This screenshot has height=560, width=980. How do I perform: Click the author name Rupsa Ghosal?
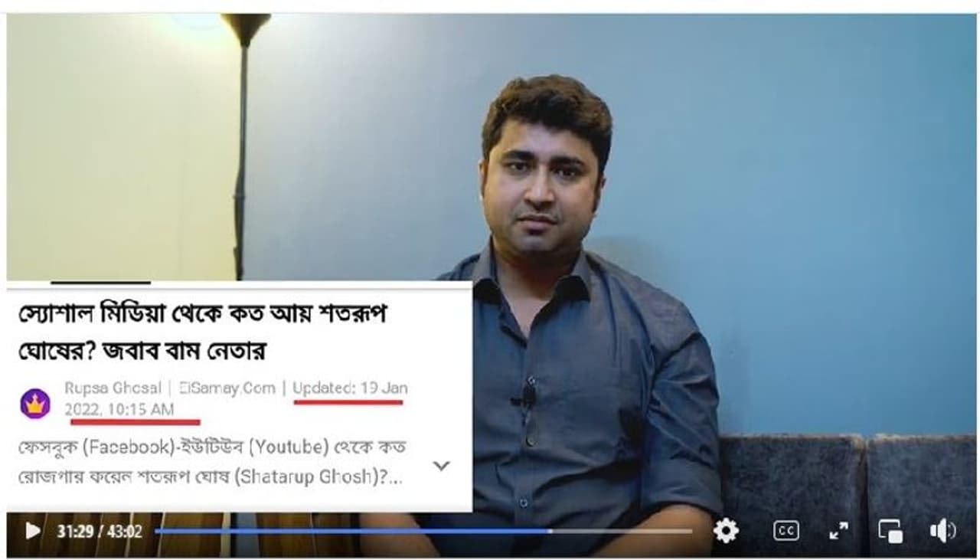[x=113, y=388]
